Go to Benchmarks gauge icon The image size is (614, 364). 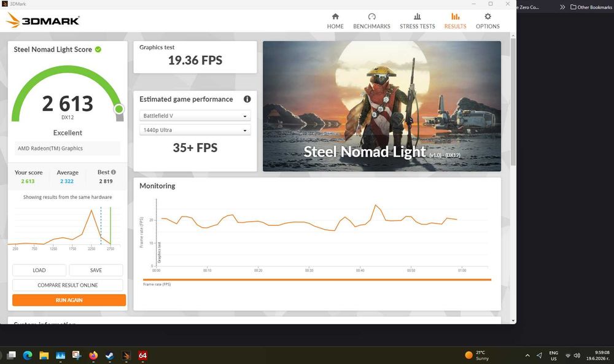(371, 17)
